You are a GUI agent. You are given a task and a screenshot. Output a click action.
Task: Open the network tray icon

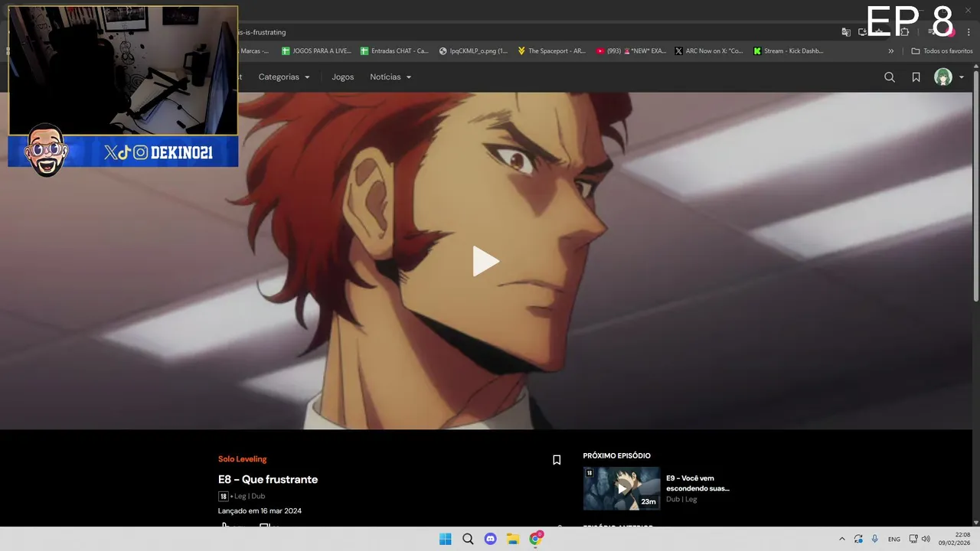(x=913, y=539)
